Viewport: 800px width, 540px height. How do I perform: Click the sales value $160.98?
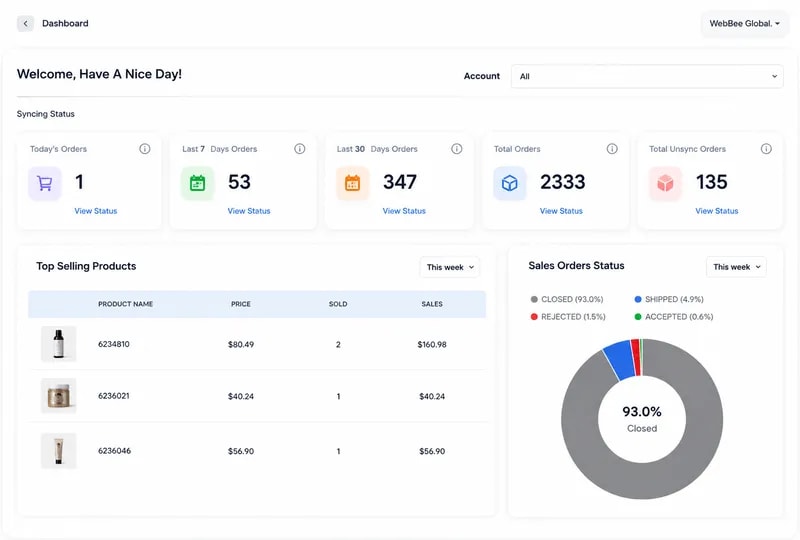coord(432,345)
